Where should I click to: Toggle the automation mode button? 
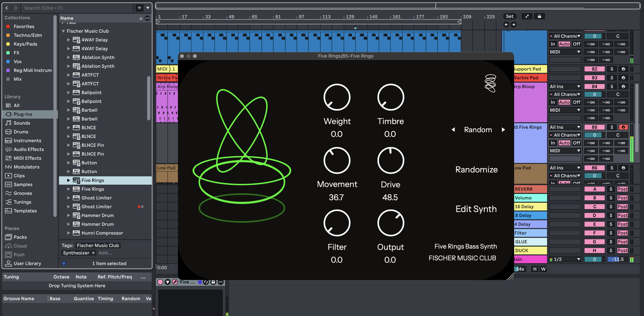(x=527, y=16)
